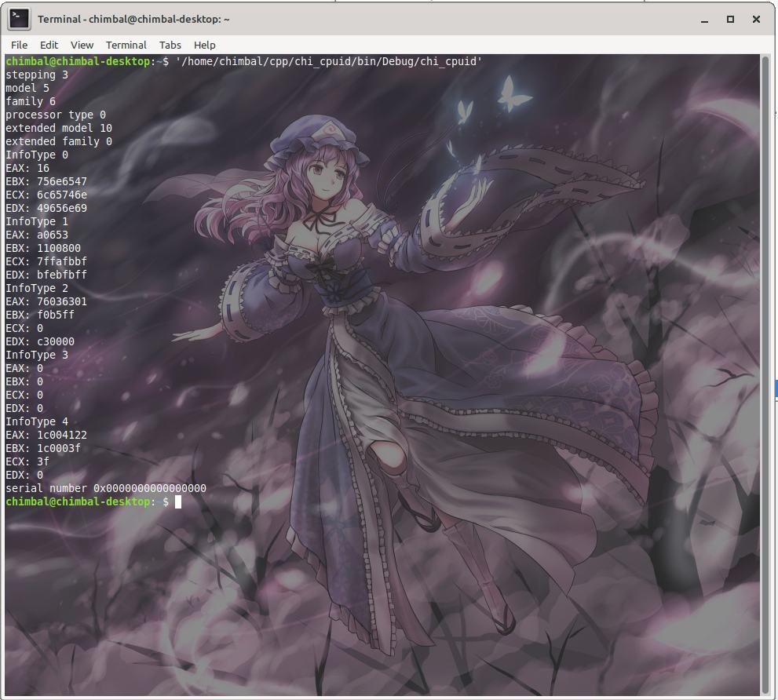Click the terminal vertical scrollbar
This screenshot has width=778, height=700.
coord(765,374)
